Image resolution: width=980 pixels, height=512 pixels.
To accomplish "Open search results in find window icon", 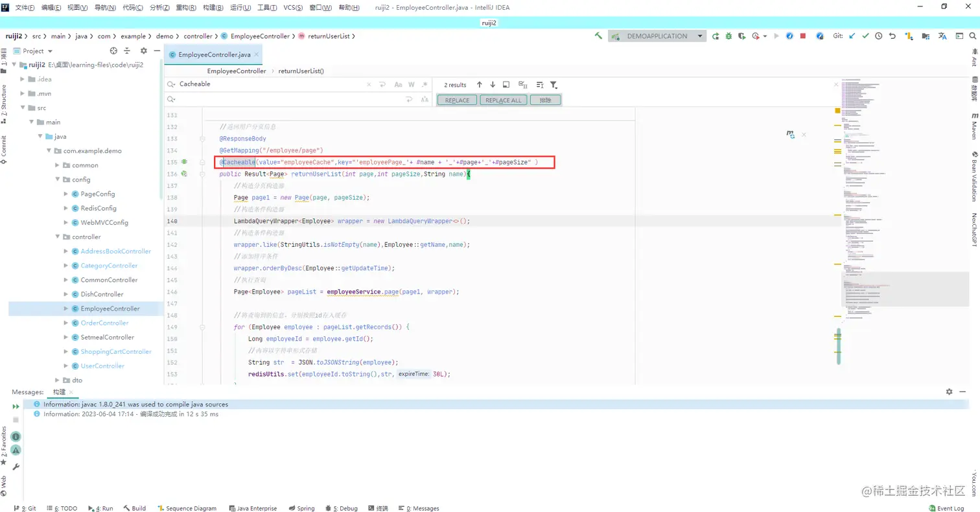I will (506, 85).
